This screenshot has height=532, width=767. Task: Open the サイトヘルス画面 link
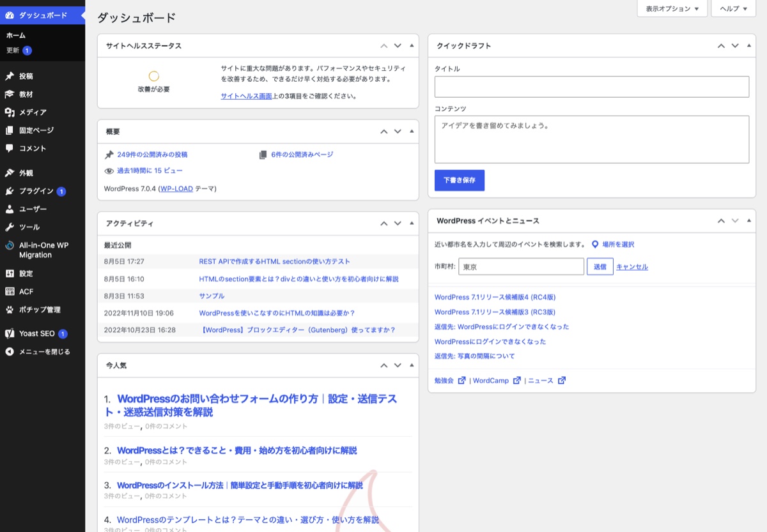click(x=247, y=96)
